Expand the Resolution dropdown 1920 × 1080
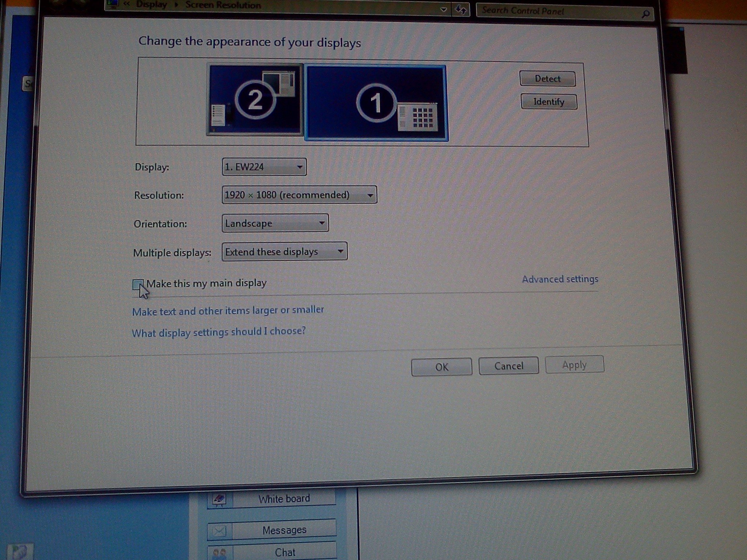The image size is (747, 560). pyautogui.click(x=299, y=195)
